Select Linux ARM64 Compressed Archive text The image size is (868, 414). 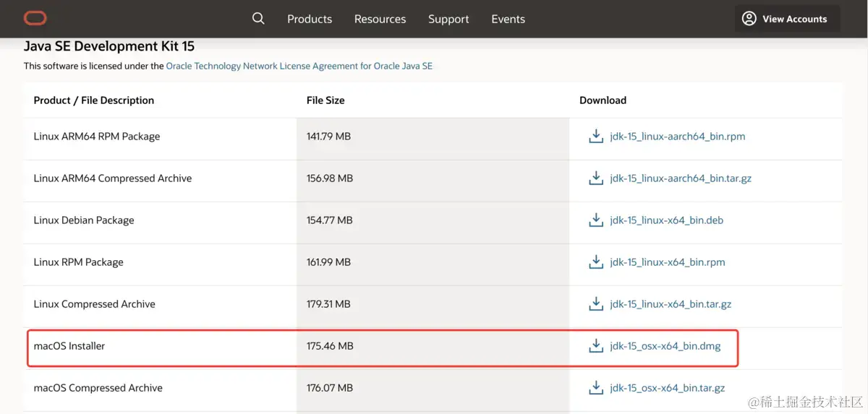click(113, 178)
